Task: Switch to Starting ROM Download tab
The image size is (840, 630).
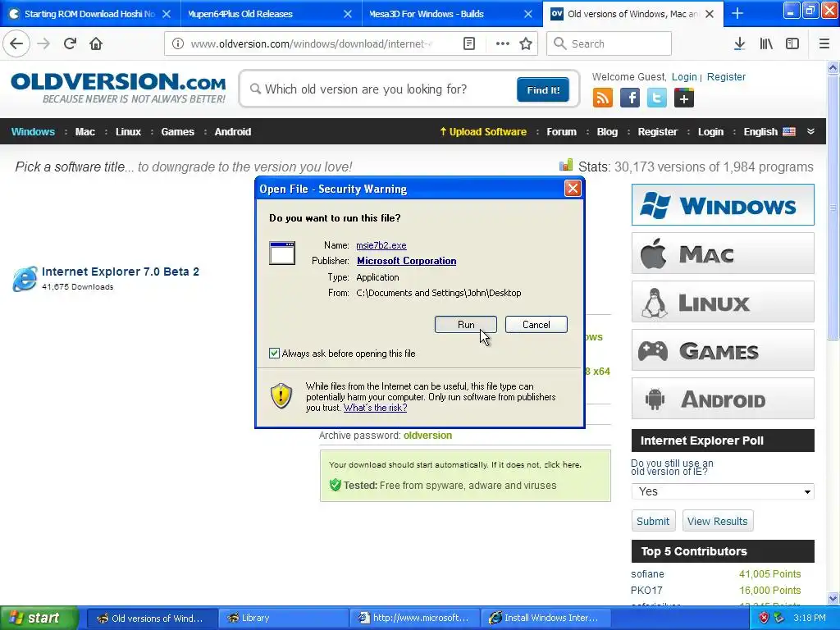Action: pos(90,13)
